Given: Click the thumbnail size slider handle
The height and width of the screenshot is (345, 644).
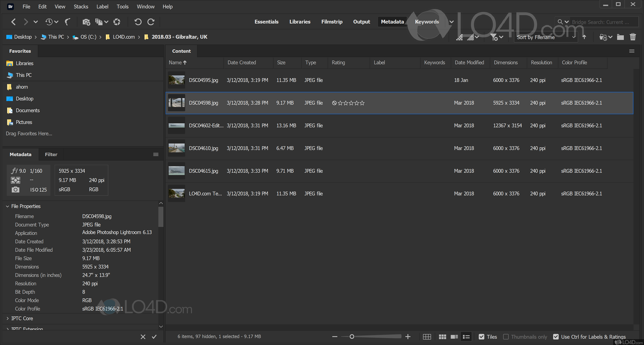Looking at the screenshot, I should [352, 337].
